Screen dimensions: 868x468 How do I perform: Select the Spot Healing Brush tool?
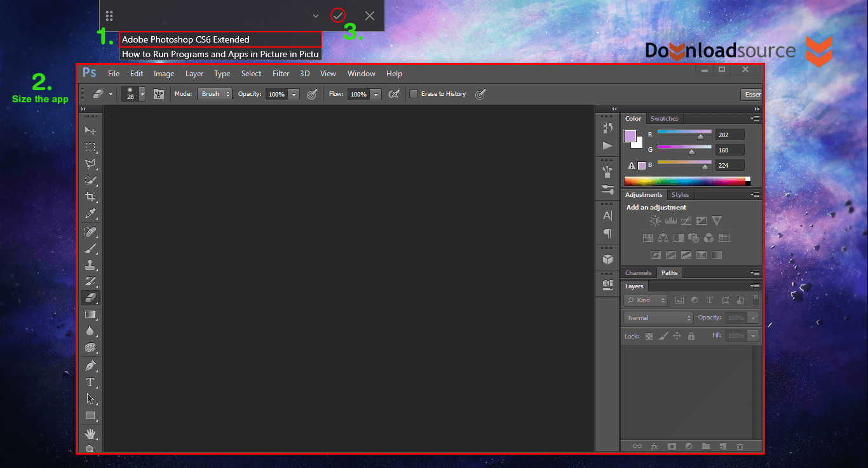[90, 231]
